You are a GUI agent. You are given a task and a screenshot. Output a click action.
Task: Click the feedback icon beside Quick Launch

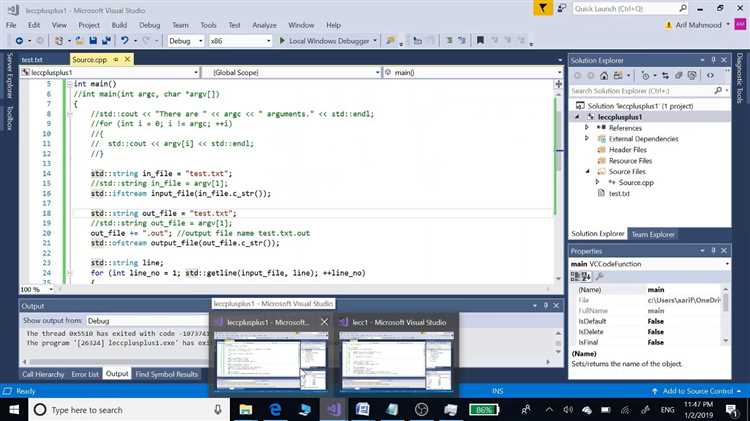(562, 8)
